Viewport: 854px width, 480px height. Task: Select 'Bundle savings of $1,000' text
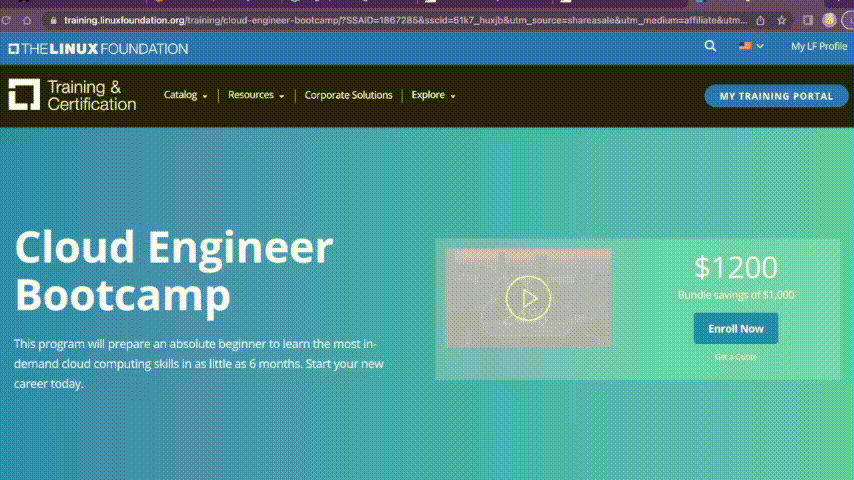tap(736, 295)
